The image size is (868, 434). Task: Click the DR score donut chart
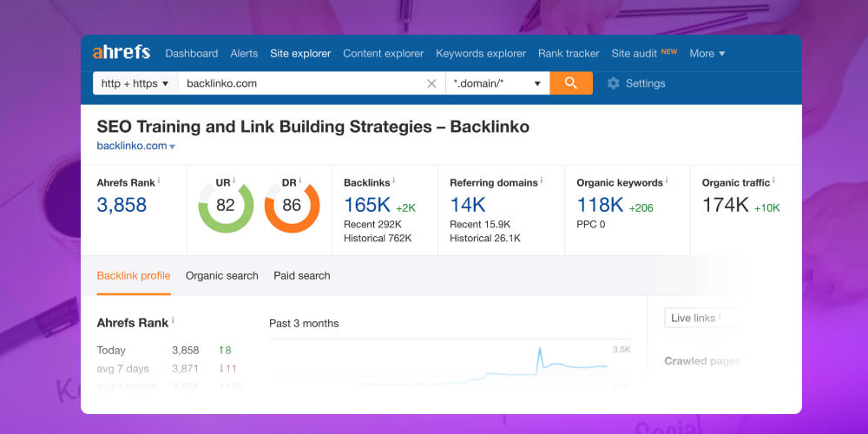[292, 206]
